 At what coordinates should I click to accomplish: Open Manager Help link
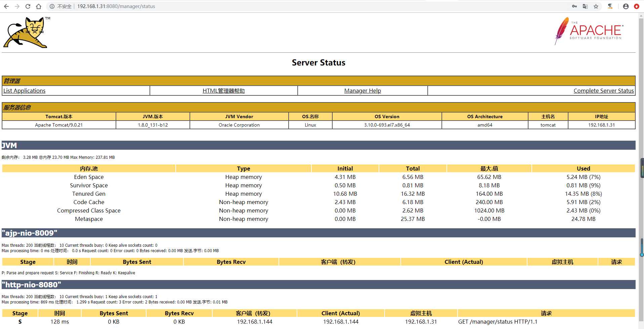point(362,91)
